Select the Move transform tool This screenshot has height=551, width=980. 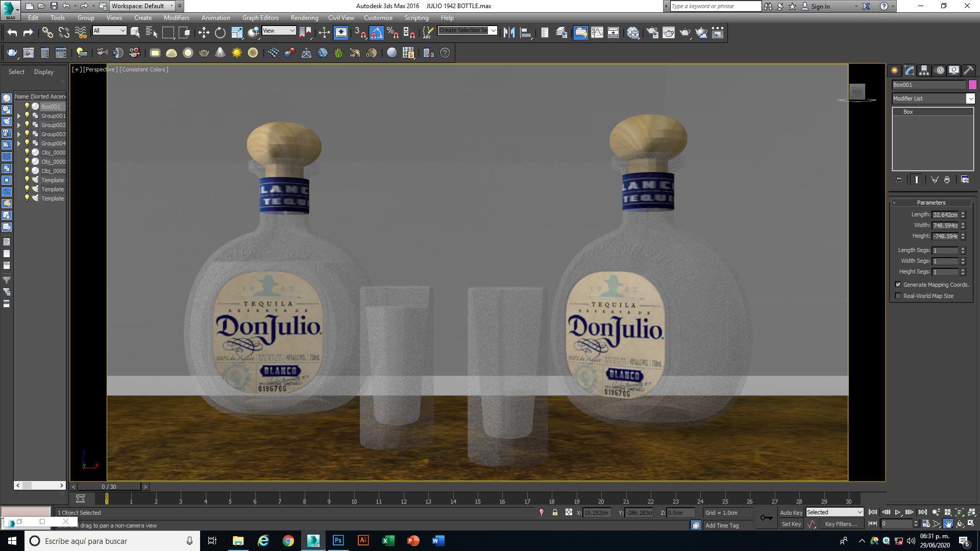click(x=204, y=33)
